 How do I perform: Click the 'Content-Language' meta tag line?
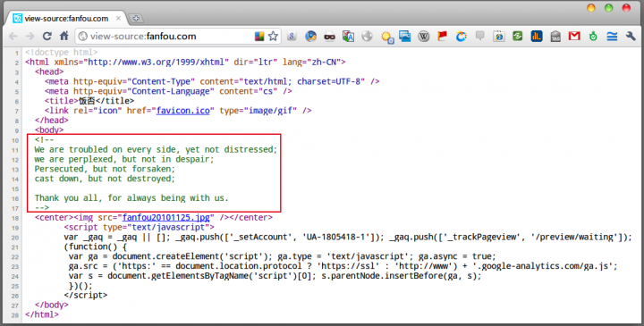tap(168, 91)
